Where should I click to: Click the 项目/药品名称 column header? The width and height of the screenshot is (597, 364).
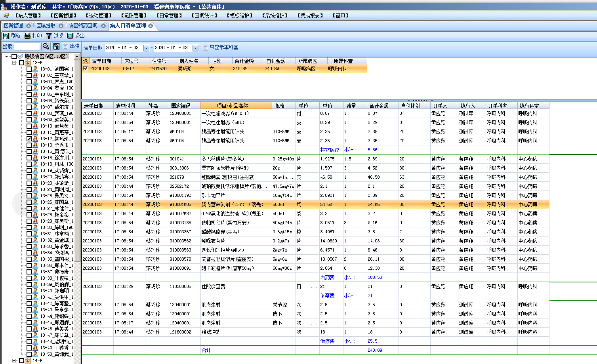click(x=236, y=106)
